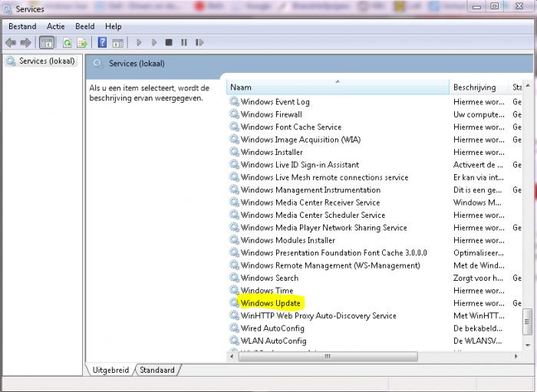The width and height of the screenshot is (537, 392).
Task: Click gear icon beside Windows Search
Action: point(234,278)
